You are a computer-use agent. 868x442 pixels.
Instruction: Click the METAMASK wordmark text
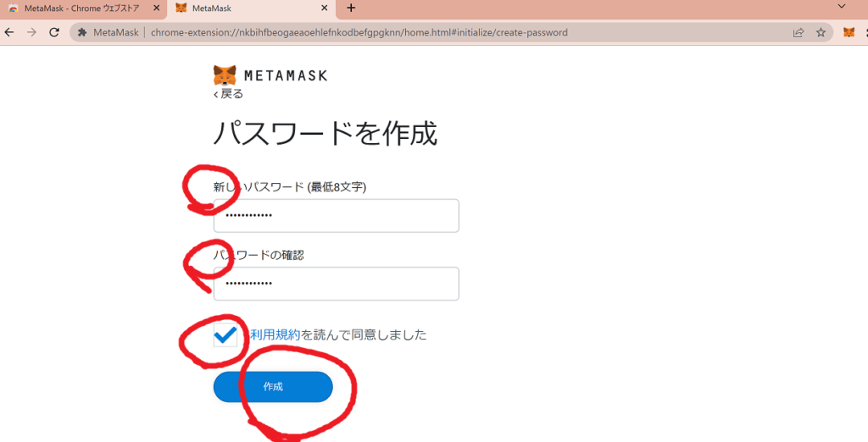click(x=286, y=76)
